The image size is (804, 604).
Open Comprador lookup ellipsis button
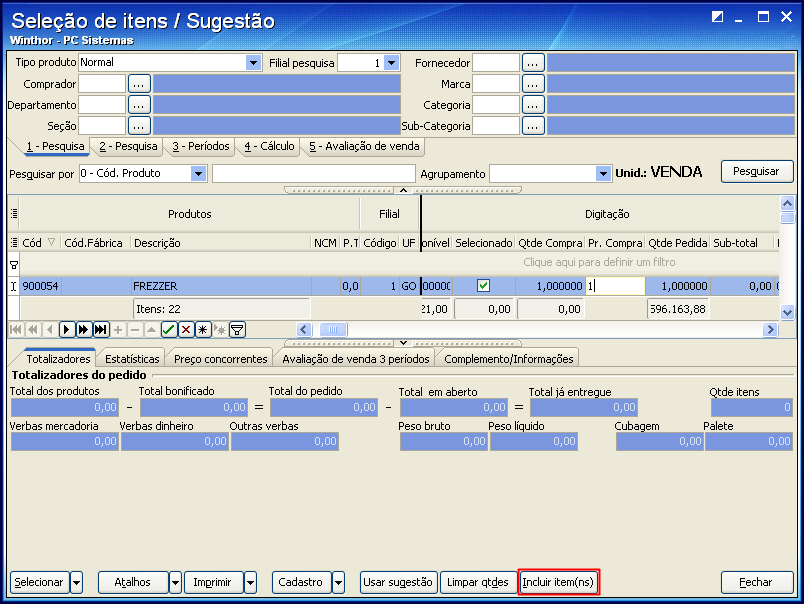139,84
